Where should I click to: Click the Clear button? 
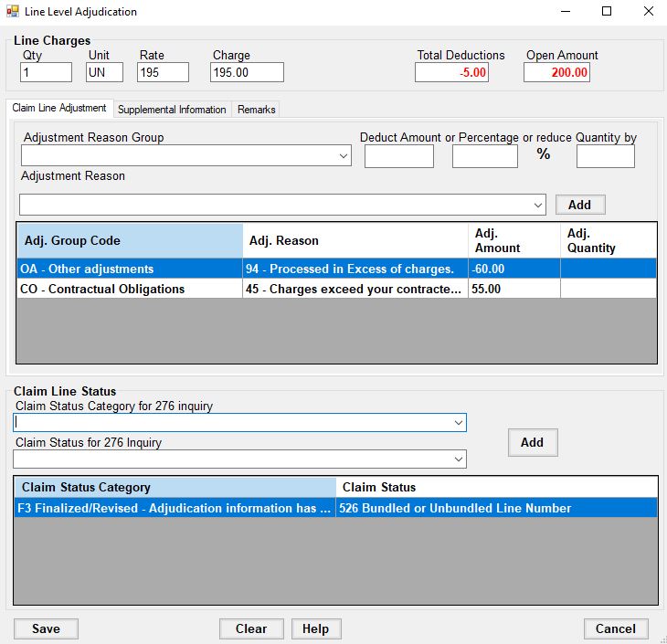251,628
